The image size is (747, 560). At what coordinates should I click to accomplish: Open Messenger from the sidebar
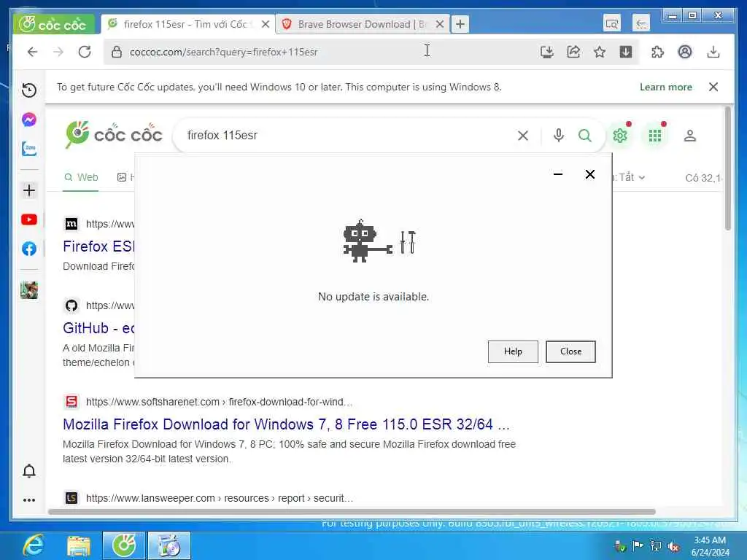tap(29, 120)
